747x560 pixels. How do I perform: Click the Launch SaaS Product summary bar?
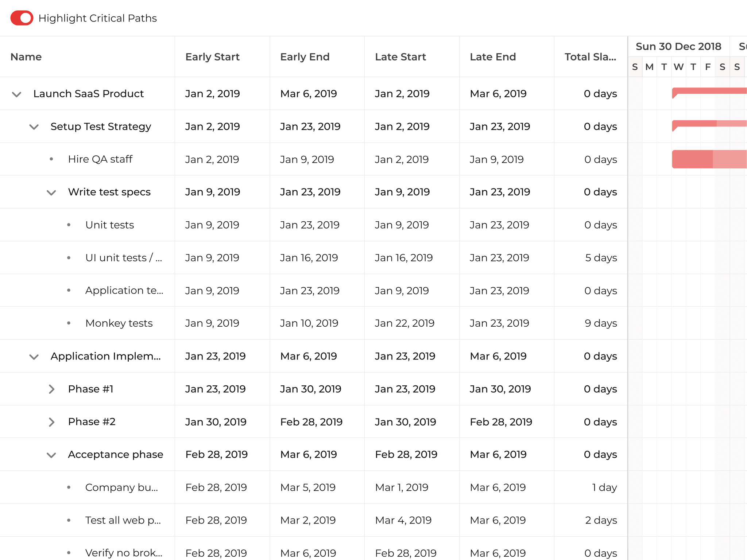(709, 91)
